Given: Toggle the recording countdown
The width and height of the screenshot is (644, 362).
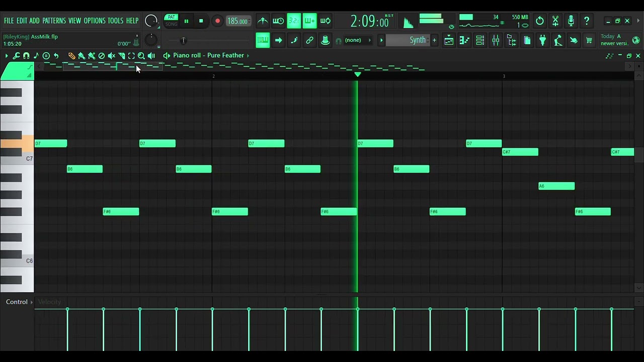Looking at the screenshot, I should (x=294, y=21).
